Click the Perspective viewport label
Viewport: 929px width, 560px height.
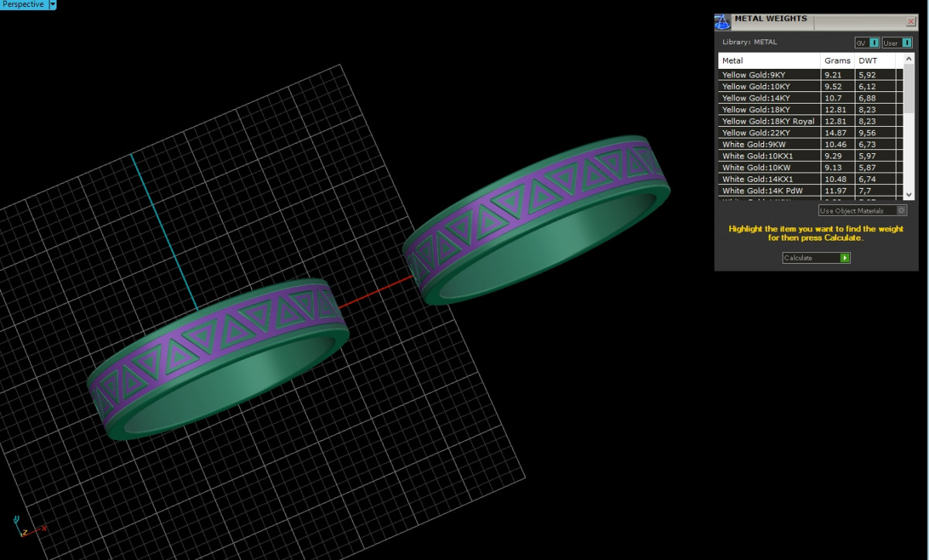click(x=23, y=4)
